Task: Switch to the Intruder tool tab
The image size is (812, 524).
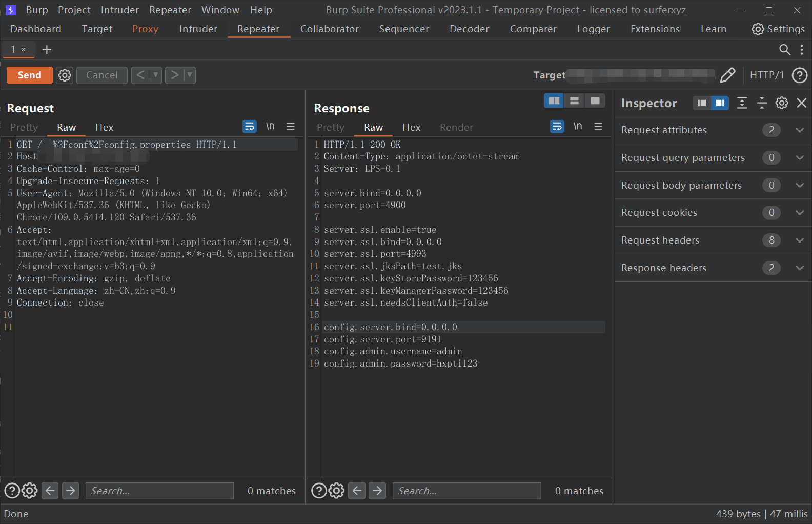Action: pos(198,29)
